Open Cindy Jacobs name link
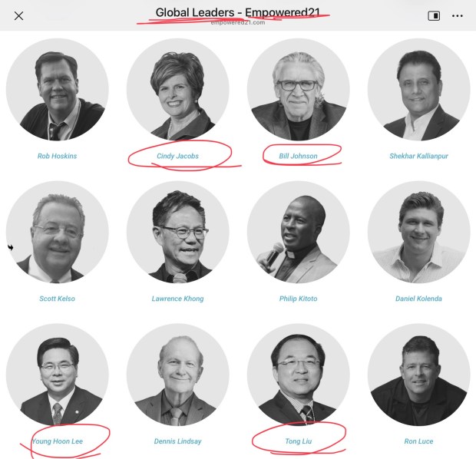Image resolution: width=476 pixels, height=459 pixels. pyautogui.click(x=177, y=156)
